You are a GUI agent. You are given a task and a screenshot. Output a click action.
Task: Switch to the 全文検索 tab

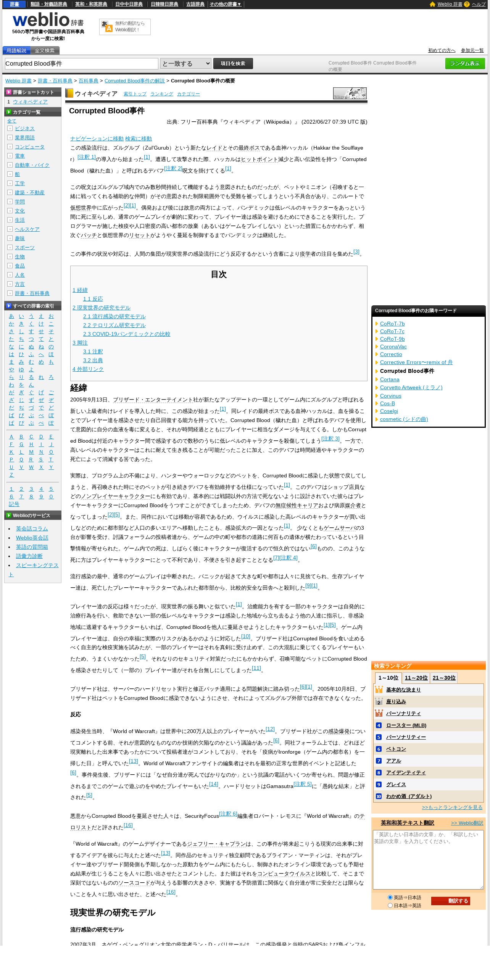click(x=45, y=50)
